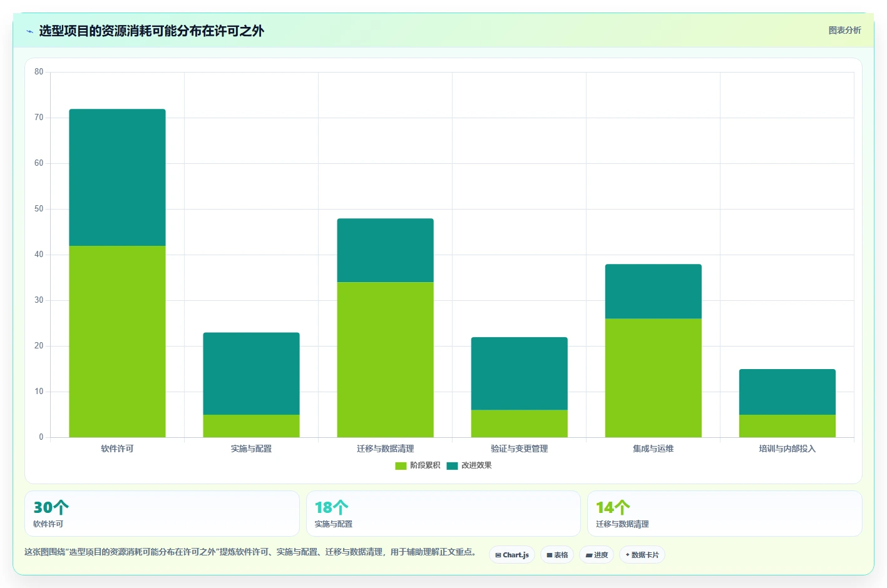
Task: Click the teal segment of 培训与内部投入 bar
Action: pyautogui.click(x=787, y=392)
